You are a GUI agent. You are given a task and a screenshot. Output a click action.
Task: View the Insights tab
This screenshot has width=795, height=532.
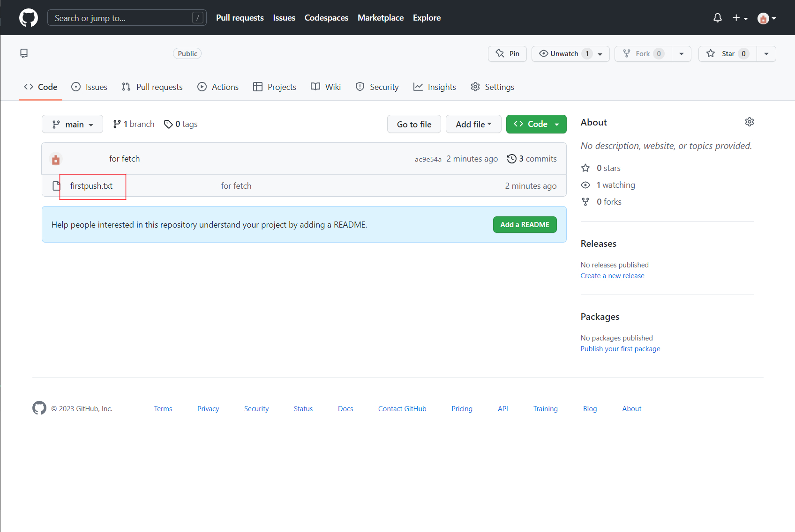click(435, 87)
